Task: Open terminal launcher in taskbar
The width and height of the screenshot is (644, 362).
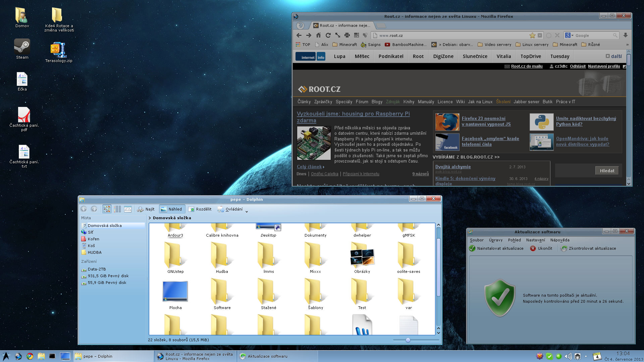Action: tap(52, 356)
